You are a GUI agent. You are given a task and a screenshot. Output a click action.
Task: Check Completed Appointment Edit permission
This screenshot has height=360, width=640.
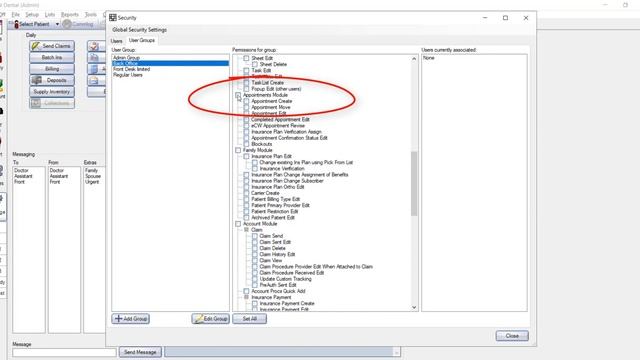point(246,120)
